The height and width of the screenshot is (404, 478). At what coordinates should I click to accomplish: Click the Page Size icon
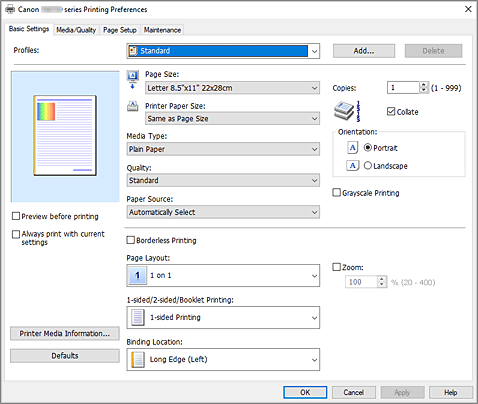click(x=133, y=79)
